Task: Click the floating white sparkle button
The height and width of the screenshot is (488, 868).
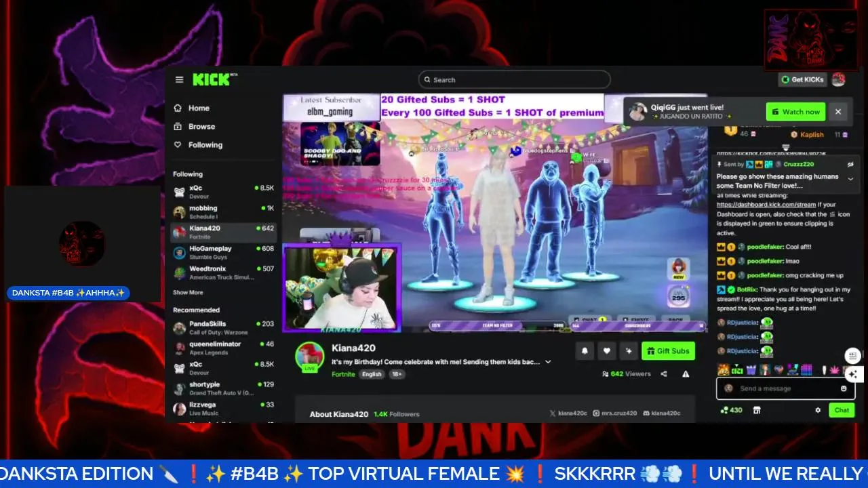Action: click(853, 373)
